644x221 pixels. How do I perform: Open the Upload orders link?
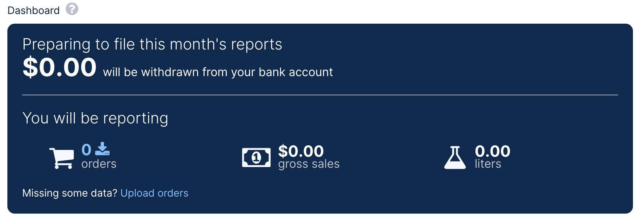pos(154,193)
